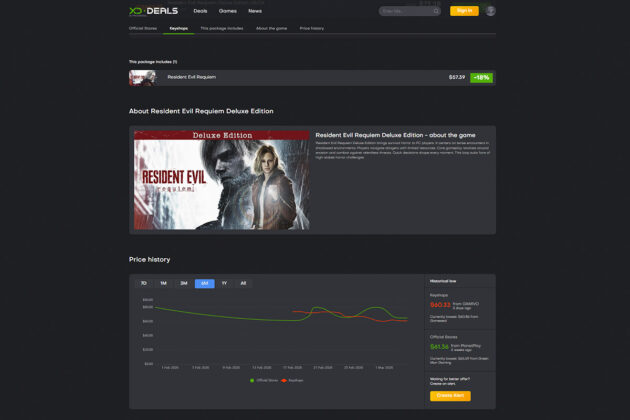Click the search magnifier icon
The image size is (630, 420).
point(436,11)
